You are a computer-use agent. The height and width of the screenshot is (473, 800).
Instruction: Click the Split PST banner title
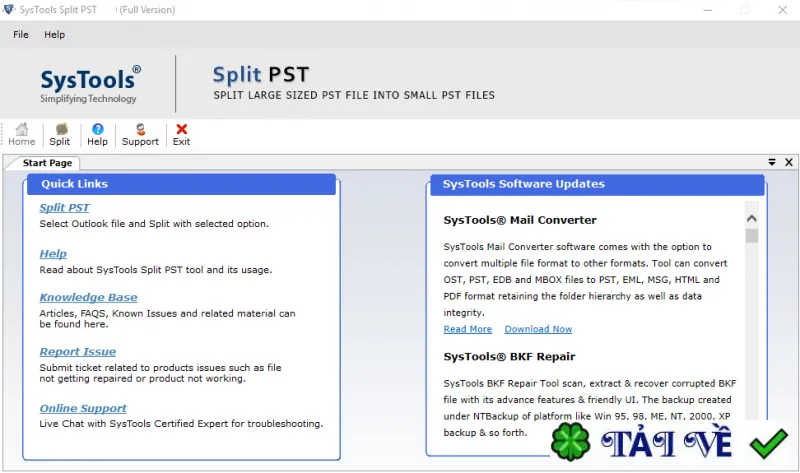pyautogui.click(x=261, y=75)
